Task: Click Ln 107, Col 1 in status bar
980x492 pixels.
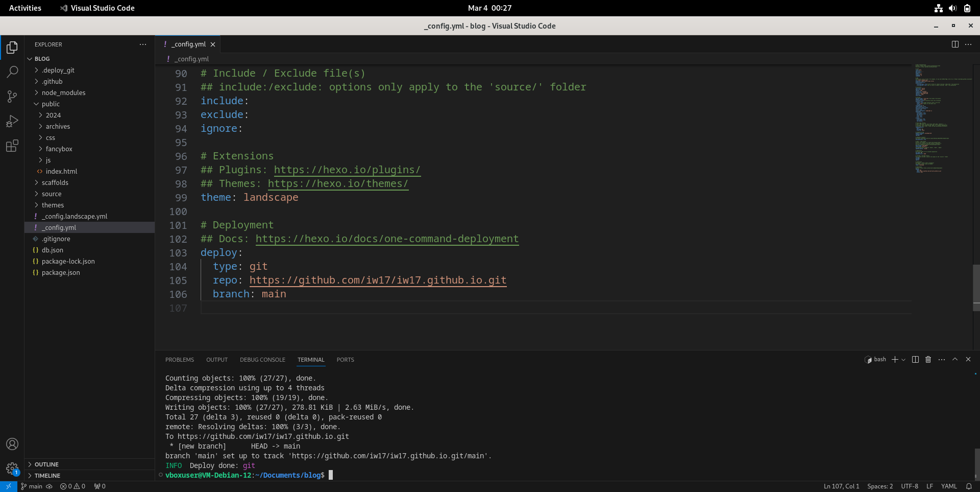Action: [841, 486]
